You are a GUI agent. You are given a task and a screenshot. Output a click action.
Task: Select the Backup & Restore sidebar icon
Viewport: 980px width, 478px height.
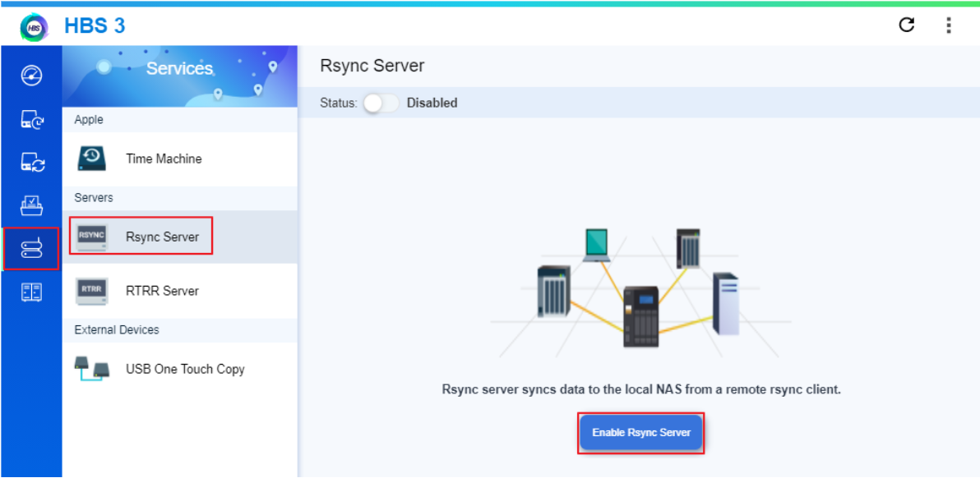pyautogui.click(x=30, y=120)
